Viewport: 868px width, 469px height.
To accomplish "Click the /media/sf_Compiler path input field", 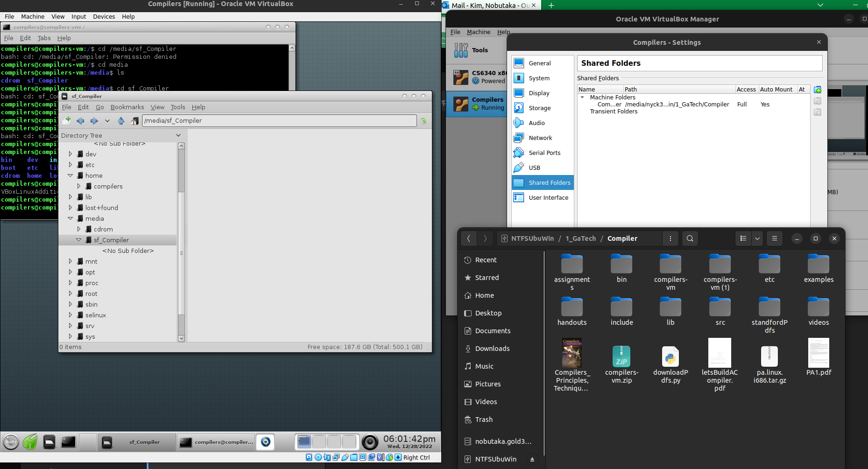I will point(279,120).
